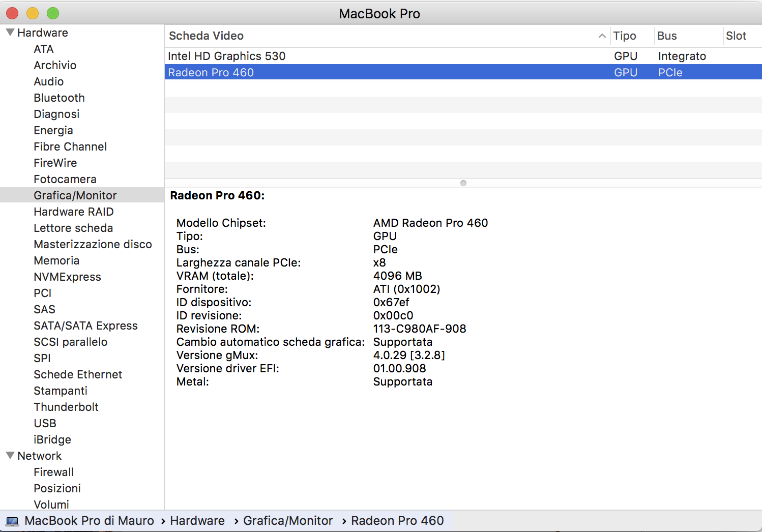Click the 4.0.29 [3.2.8] gMux version

[409, 355]
